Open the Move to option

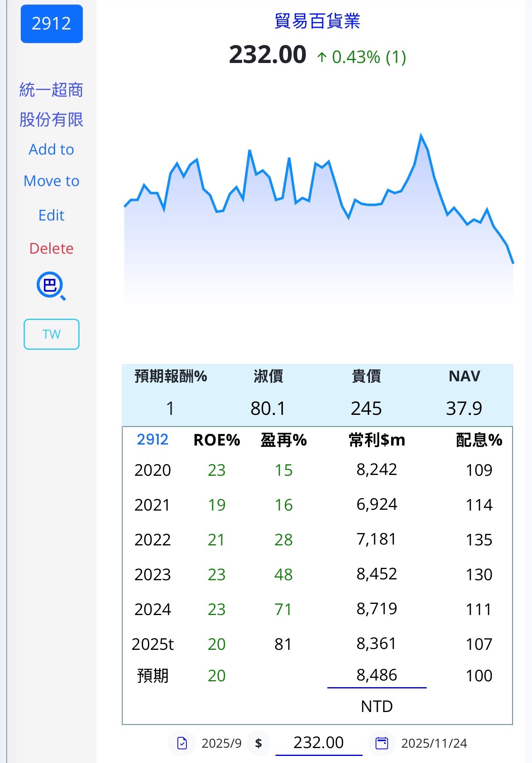point(51,181)
